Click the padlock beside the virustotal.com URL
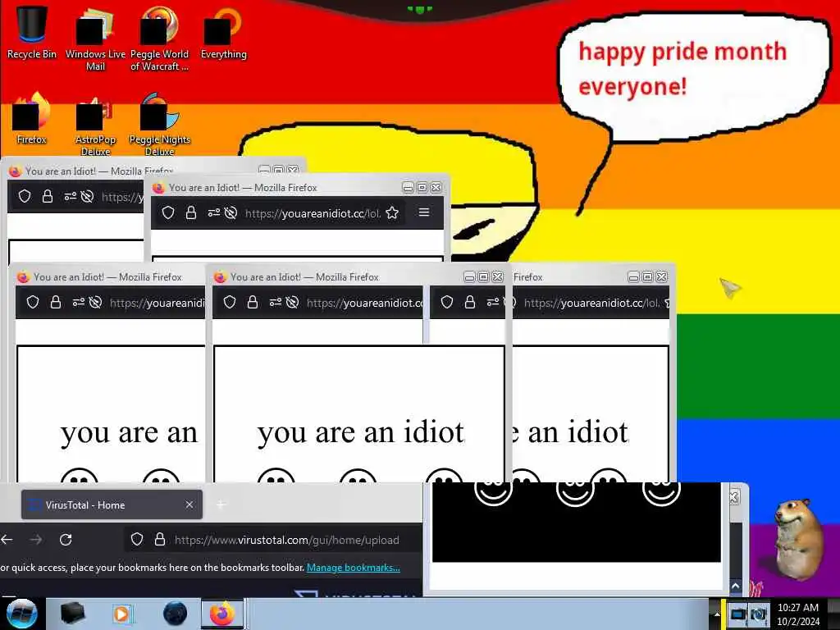Screen dimensions: 840x630 coord(160,540)
